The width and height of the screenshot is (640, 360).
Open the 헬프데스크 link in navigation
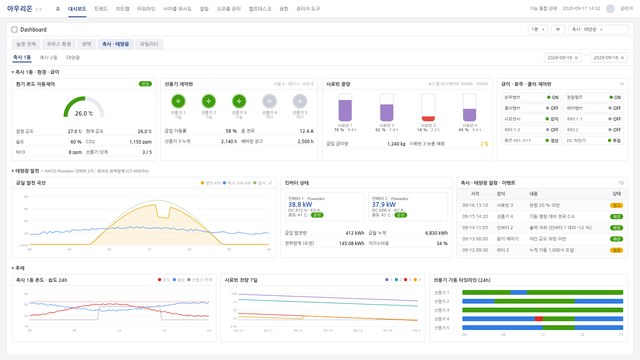pyautogui.click(x=260, y=9)
